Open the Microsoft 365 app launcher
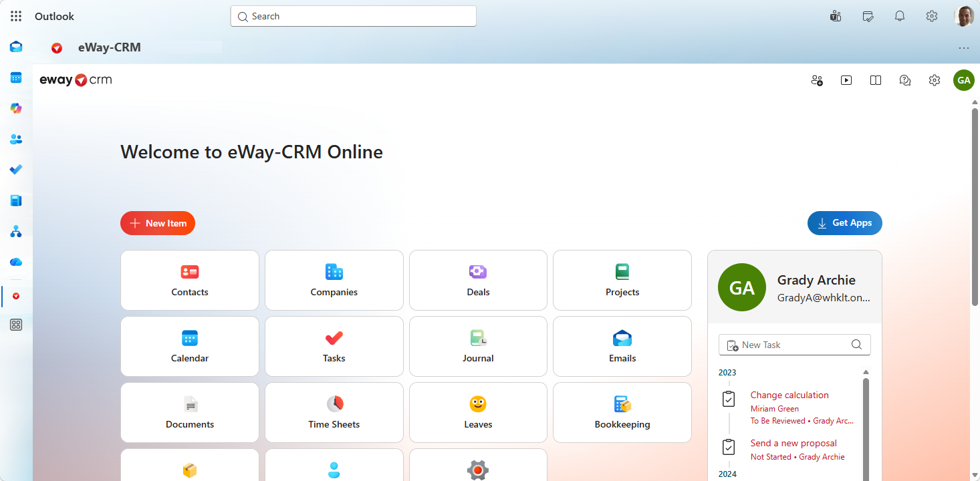This screenshot has height=481, width=980. [x=16, y=16]
